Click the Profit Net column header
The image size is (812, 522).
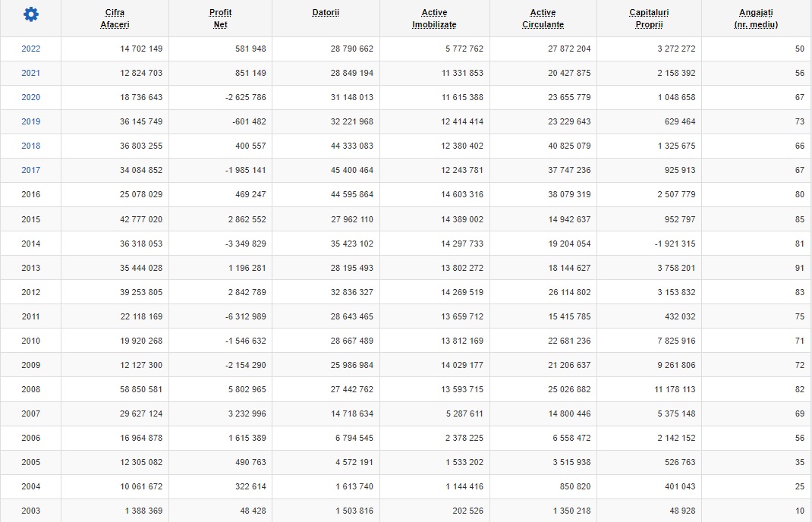pyautogui.click(x=220, y=18)
